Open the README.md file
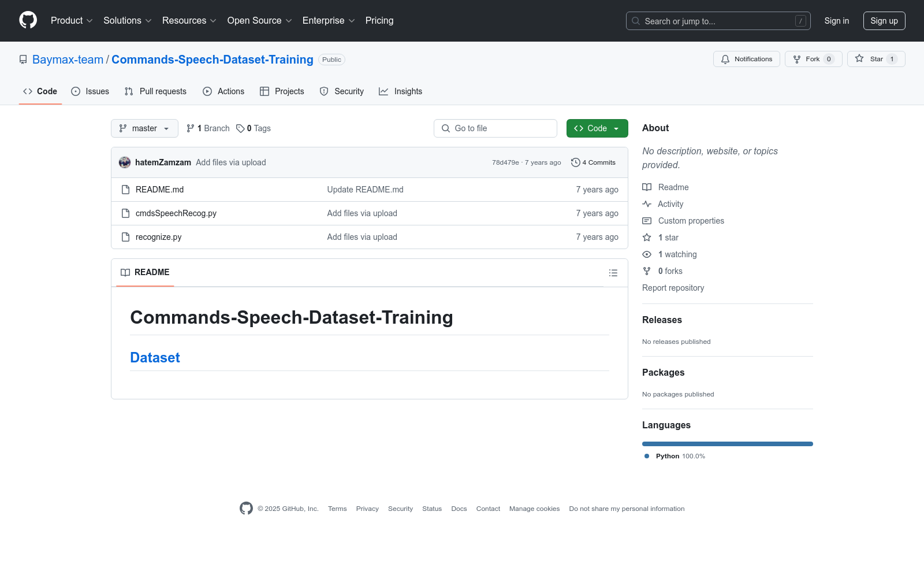The image size is (924, 578). (x=159, y=190)
